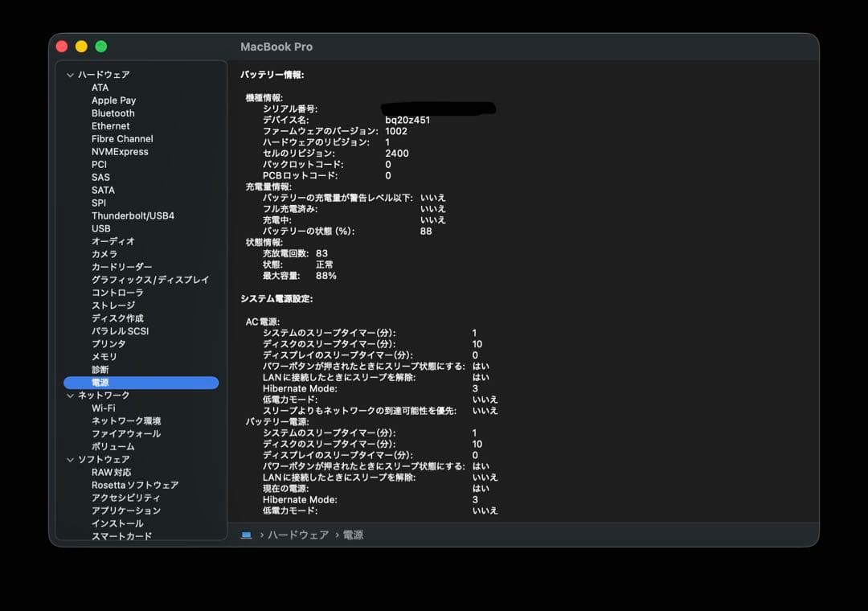This screenshot has height=611, width=868.
Task: Collapse the ソフトウェア category
Action: 71,459
